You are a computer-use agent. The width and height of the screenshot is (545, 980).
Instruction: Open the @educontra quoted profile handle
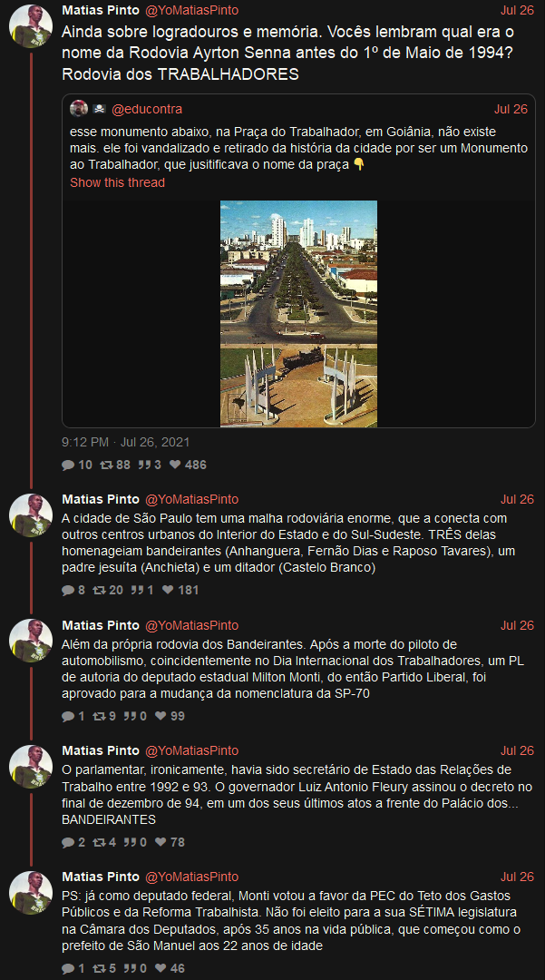click(x=147, y=110)
